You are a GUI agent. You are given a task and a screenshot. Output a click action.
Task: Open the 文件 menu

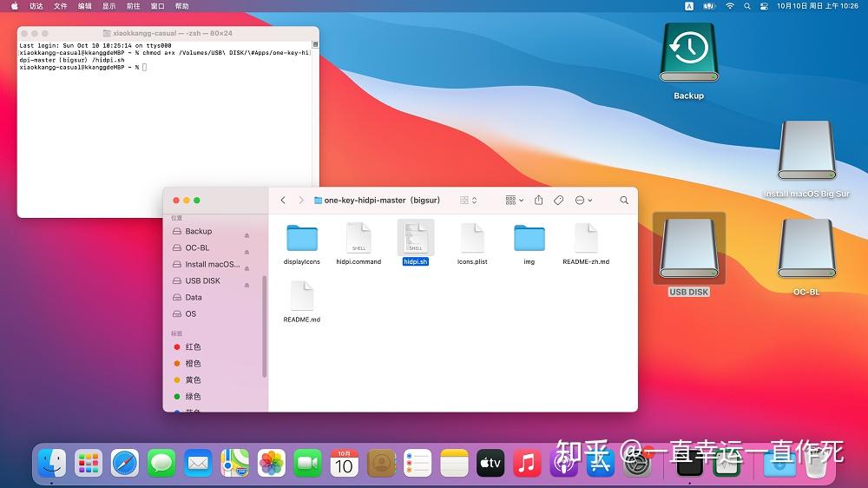pos(61,6)
